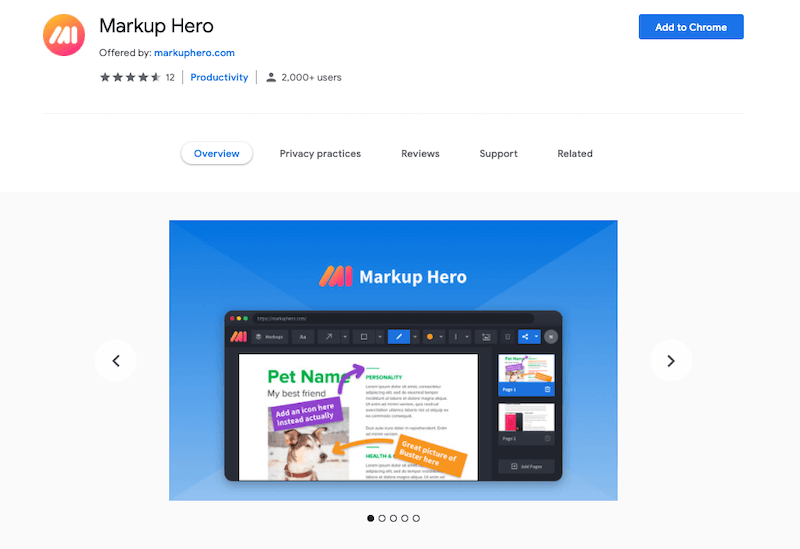Click the 'My best friend' subtitle in preview
Screen dimensions: 800x549
click(x=296, y=393)
